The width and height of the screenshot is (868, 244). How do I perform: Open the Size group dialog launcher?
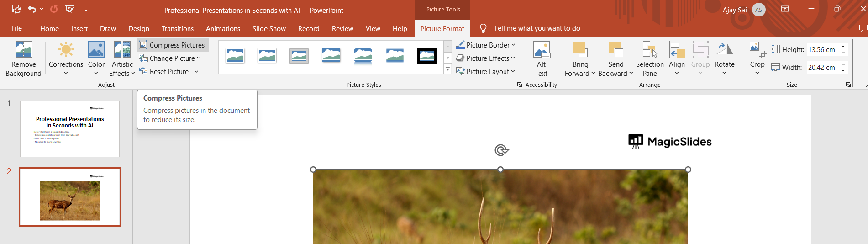(848, 85)
